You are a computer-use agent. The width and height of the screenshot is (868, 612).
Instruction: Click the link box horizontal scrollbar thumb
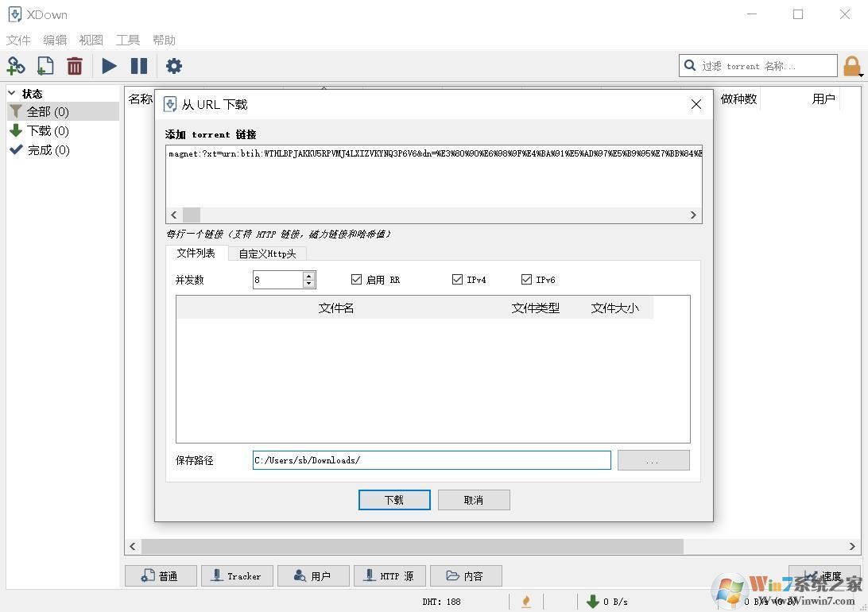[192, 215]
